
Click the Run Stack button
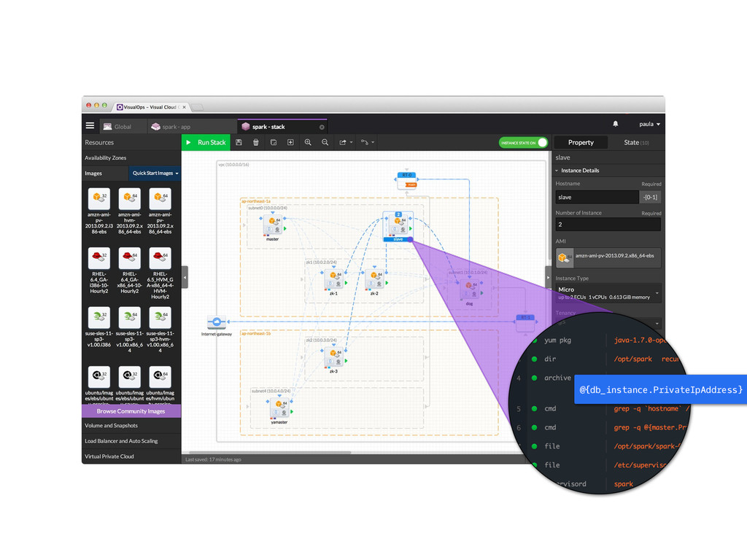pyautogui.click(x=206, y=142)
